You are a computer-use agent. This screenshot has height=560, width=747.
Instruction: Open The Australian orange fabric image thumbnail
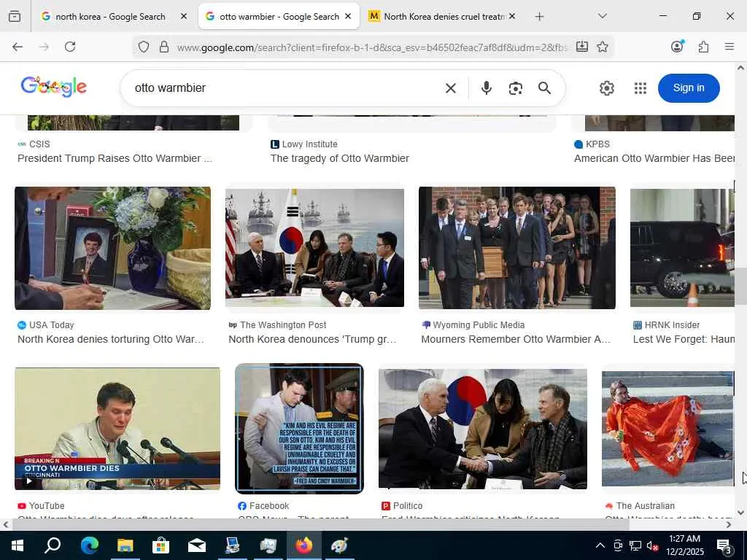[668, 429]
